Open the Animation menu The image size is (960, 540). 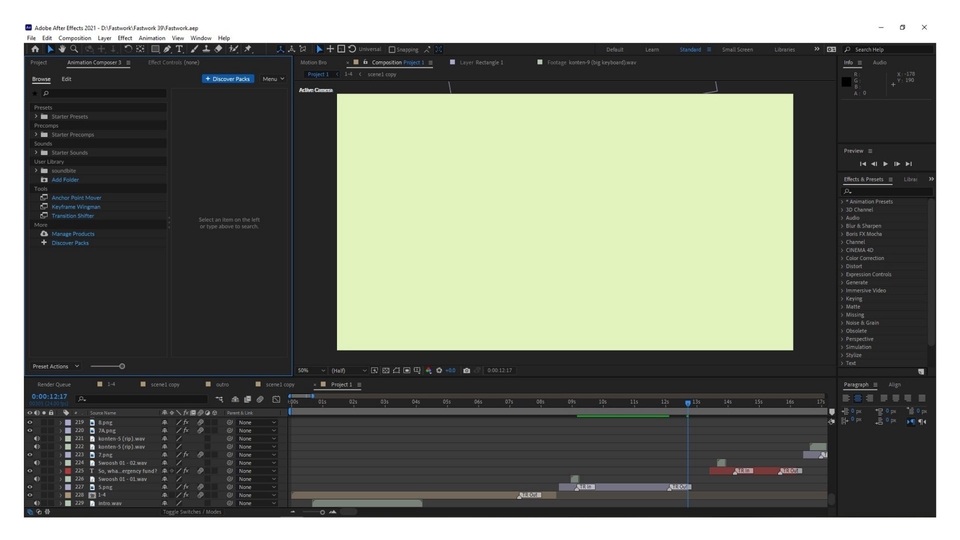[152, 38]
